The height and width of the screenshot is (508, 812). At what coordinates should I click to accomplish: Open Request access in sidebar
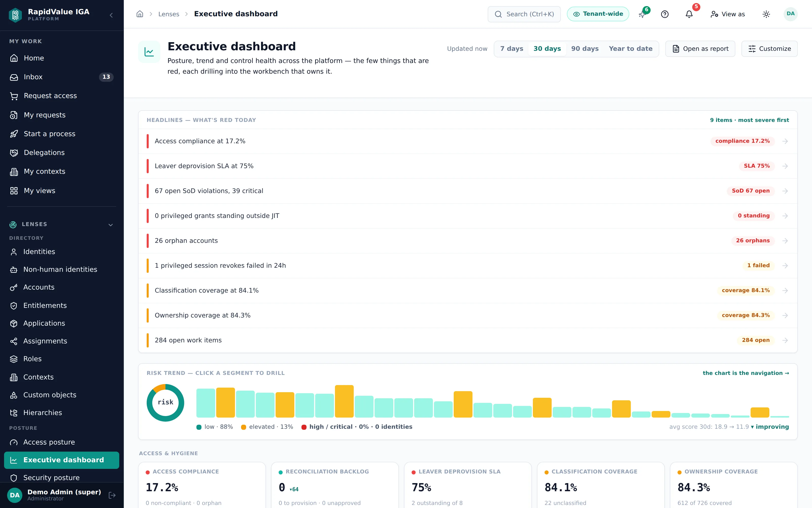[x=62, y=96]
